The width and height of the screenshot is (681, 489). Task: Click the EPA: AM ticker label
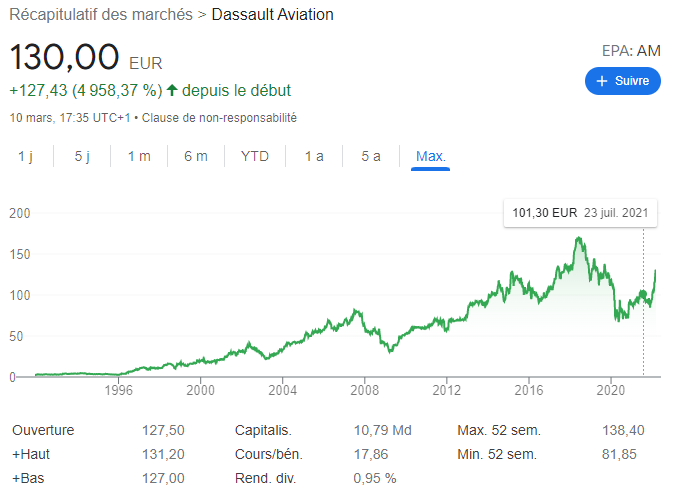(631, 51)
